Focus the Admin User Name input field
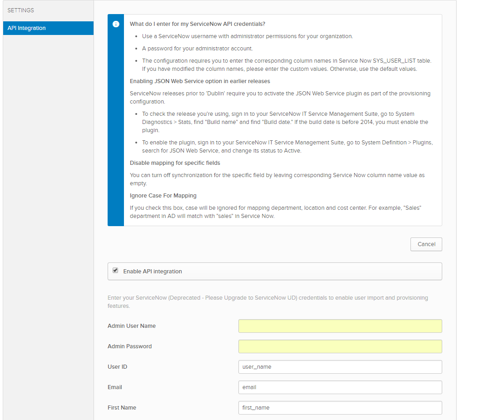Image resolution: width=504 pixels, height=420 pixels. [x=340, y=326]
